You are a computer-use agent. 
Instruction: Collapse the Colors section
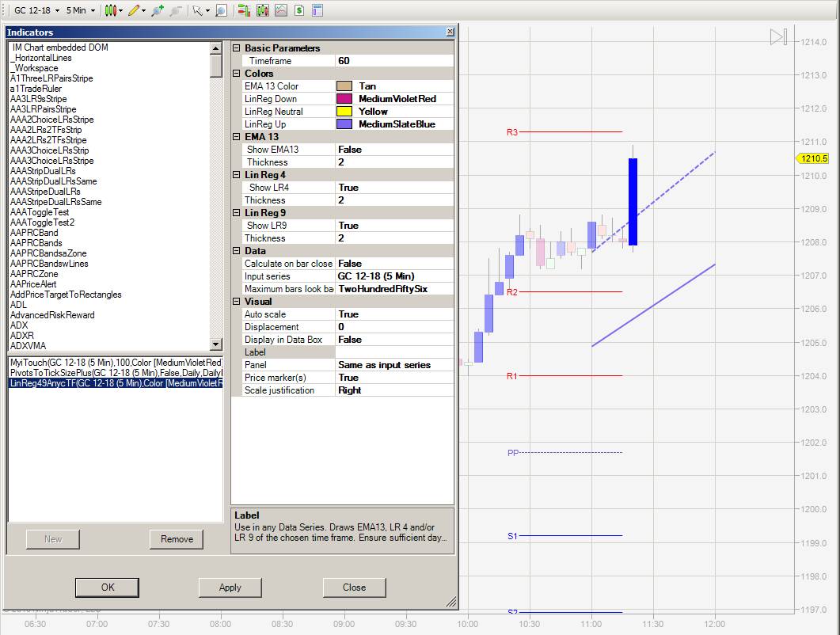(236, 73)
